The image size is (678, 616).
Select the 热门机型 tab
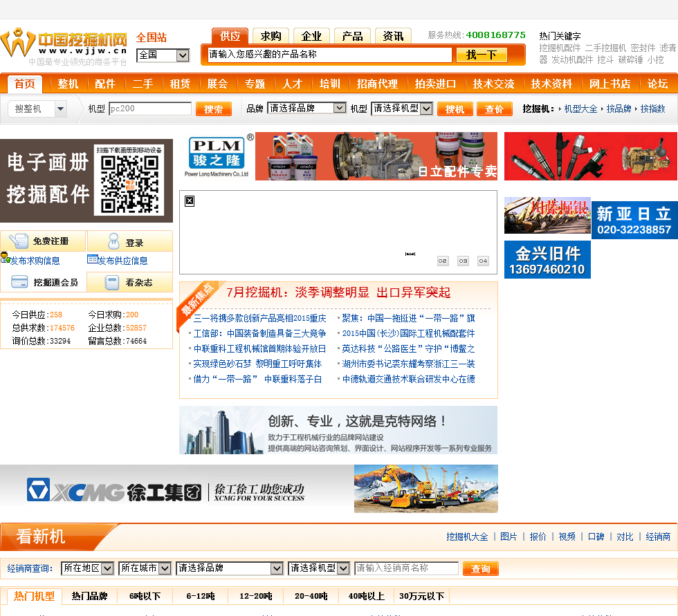35,596
